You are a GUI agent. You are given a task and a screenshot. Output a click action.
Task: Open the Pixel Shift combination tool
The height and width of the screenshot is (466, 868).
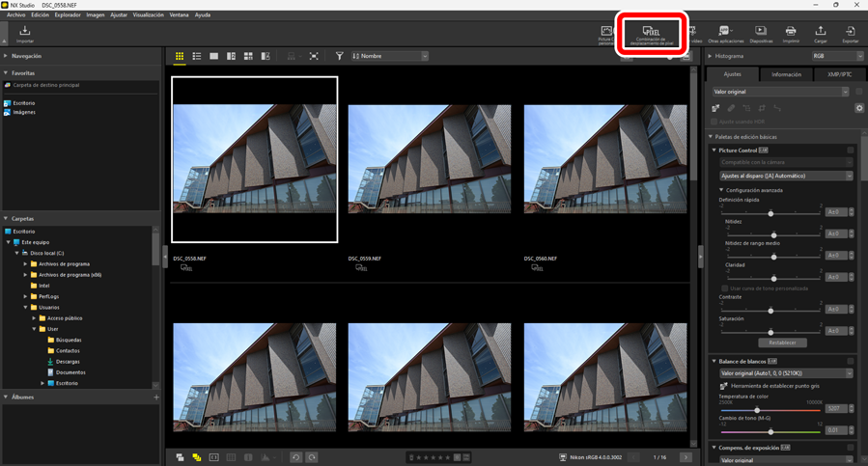[x=651, y=35]
